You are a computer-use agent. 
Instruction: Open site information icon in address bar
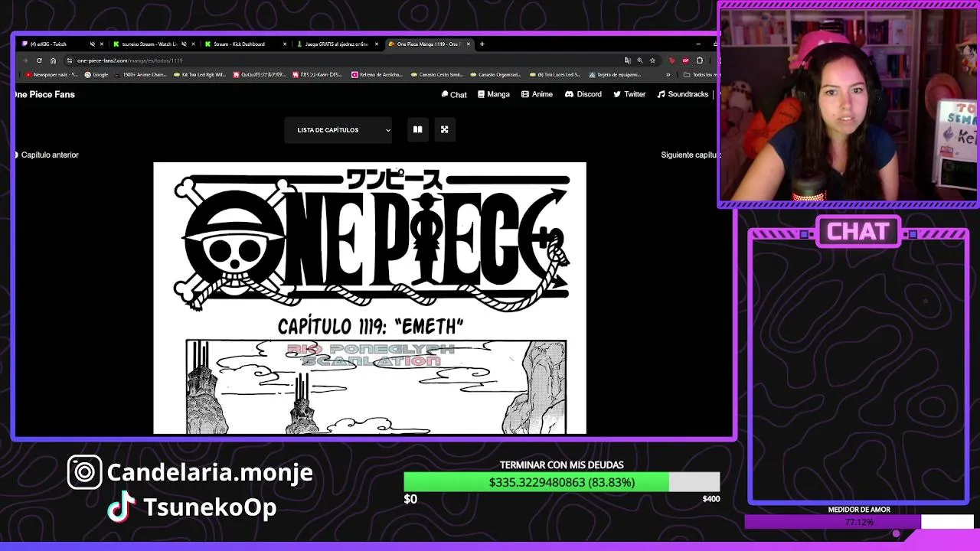click(x=70, y=60)
